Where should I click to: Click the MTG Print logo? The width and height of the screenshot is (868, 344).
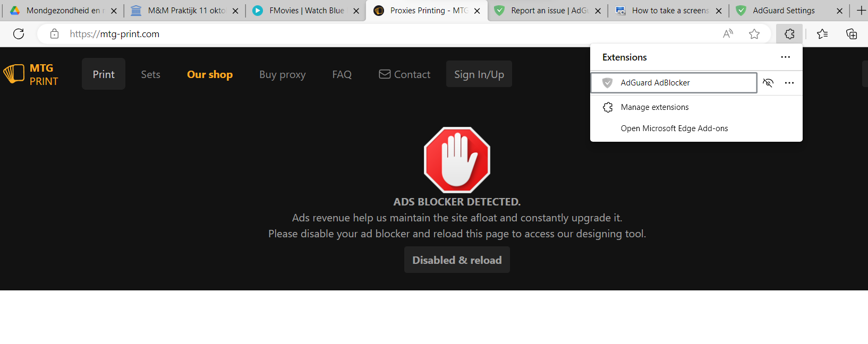(31, 74)
